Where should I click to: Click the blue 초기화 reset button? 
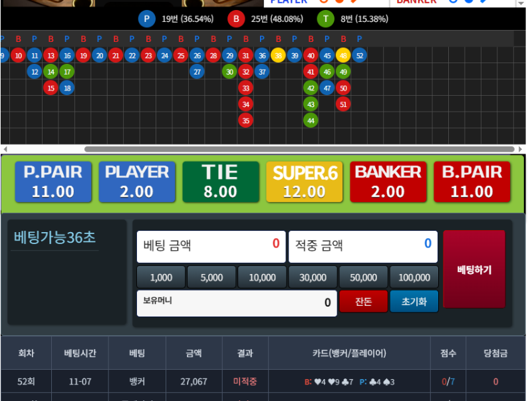[x=414, y=301]
